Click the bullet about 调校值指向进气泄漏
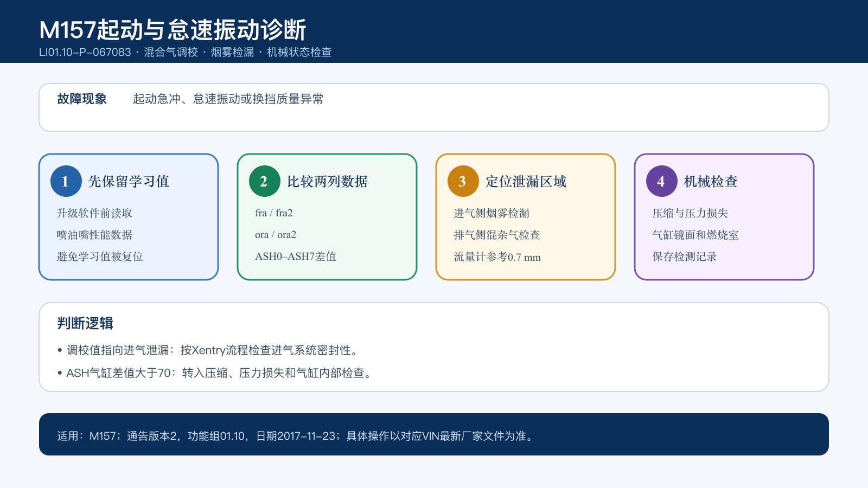This screenshot has width=868, height=488. 208,350
